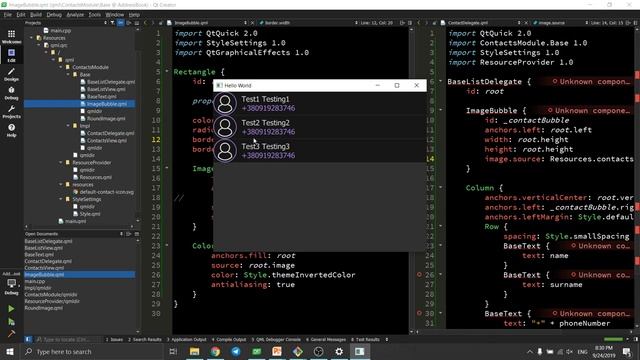Viewport: 640px width, 360px height.
Task: Close the Projects side panel
Action: pyautogui.click(x=136, y=23)
